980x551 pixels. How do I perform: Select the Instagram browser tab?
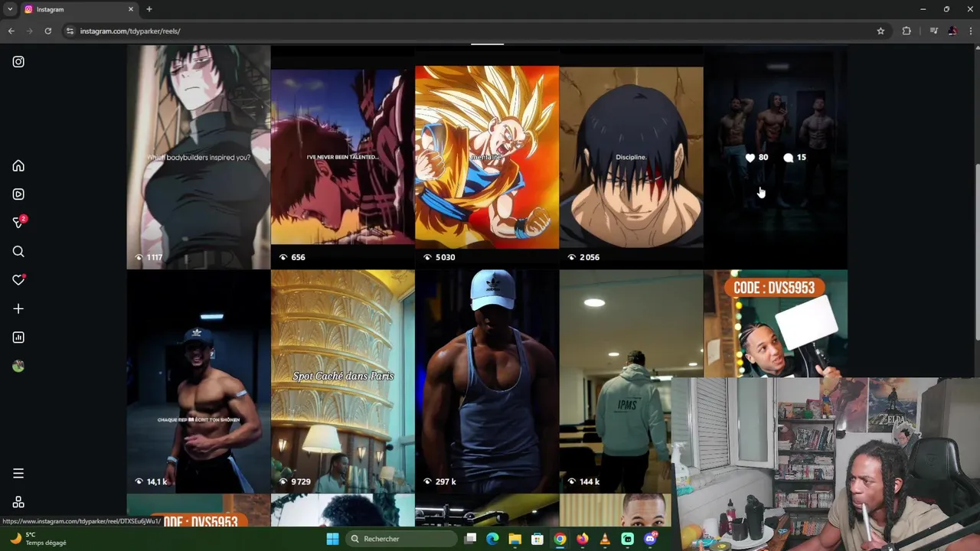pos(79,9)
